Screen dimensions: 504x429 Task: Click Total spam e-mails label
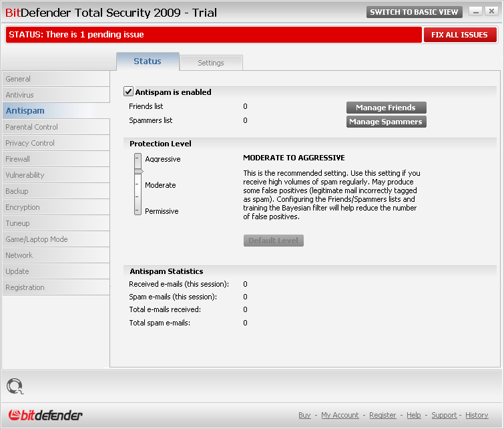tap(160, 323)
